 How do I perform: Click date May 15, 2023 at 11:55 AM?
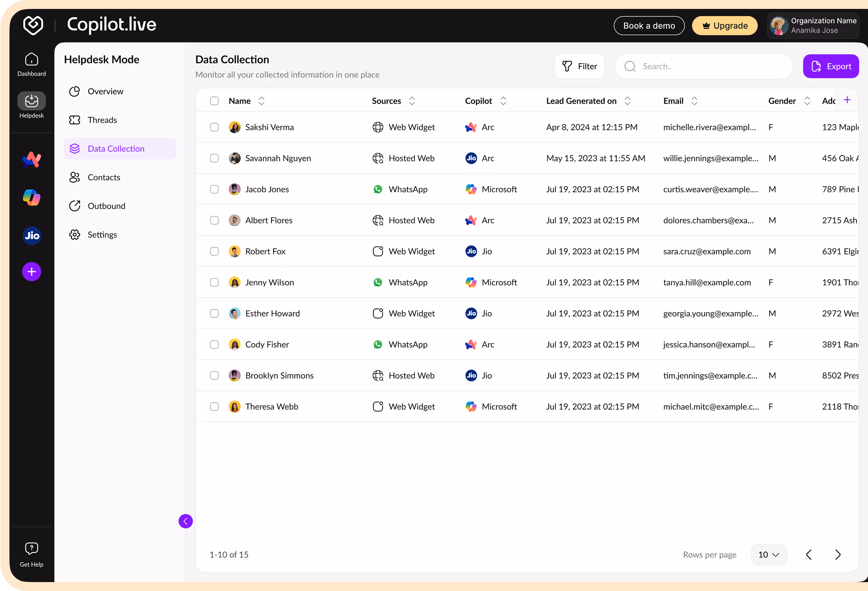click(x=596, y=158)
